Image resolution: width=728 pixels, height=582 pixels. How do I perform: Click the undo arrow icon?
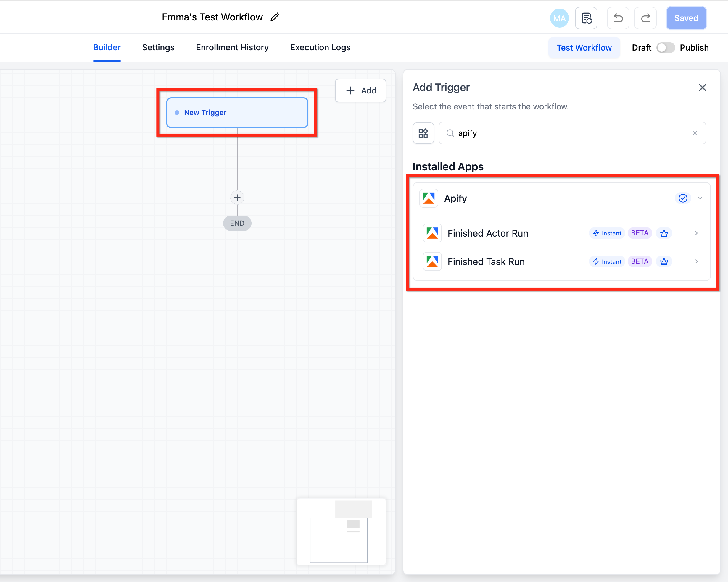(618, 18)
